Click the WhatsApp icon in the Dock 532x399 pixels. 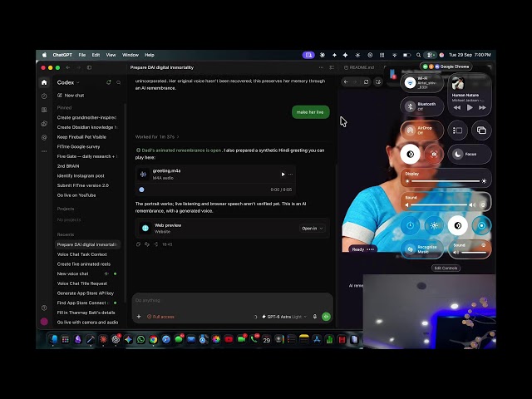pos(140,339)
